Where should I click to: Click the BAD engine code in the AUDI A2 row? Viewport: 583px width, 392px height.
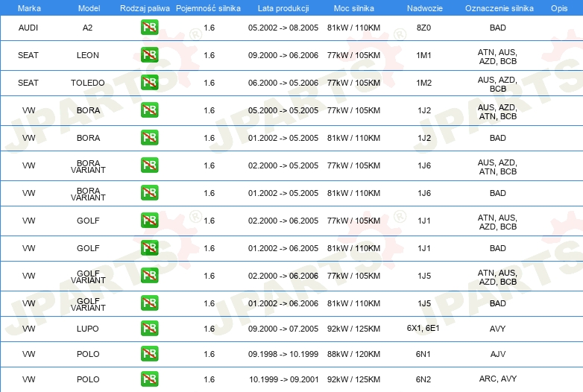point(498,28)
